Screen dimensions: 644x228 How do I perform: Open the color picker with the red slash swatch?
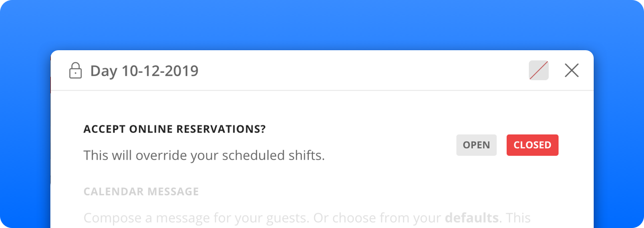click(x=539, y=71)
